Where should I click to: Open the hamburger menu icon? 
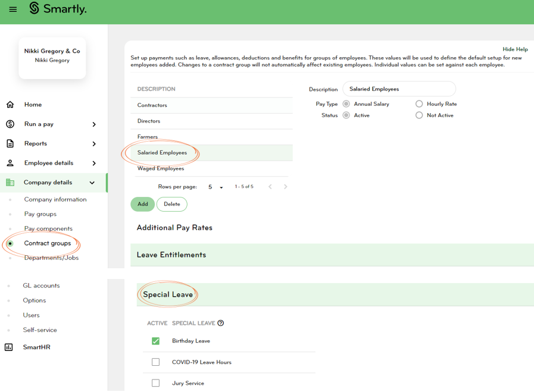tap(13, 9)
